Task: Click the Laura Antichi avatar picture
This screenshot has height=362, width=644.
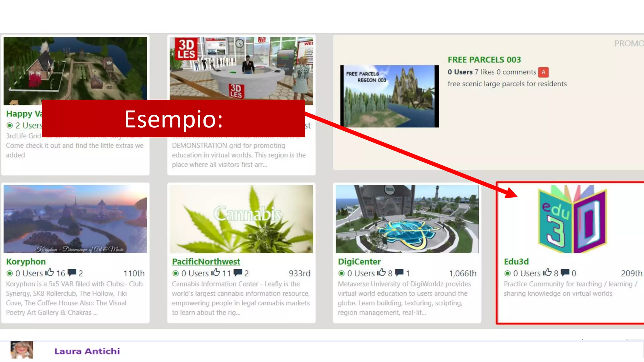Action: coord(22,350)
